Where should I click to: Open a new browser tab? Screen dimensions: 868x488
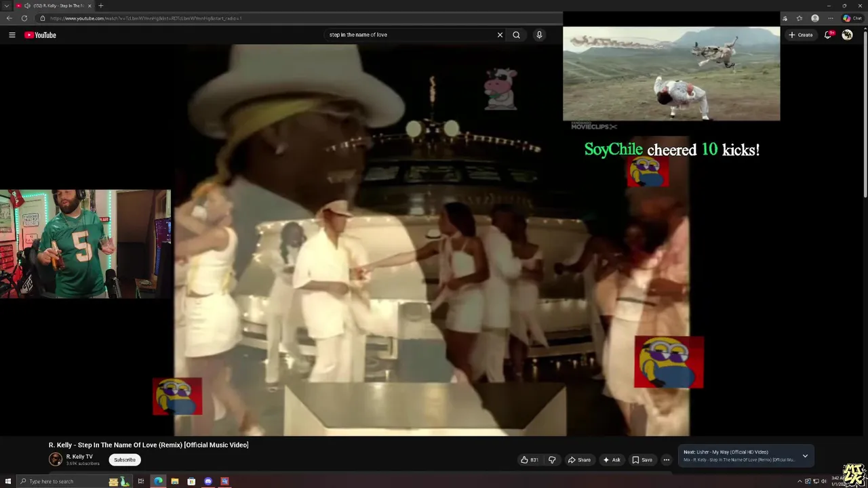pyautogui.click(x=101, y=5)
